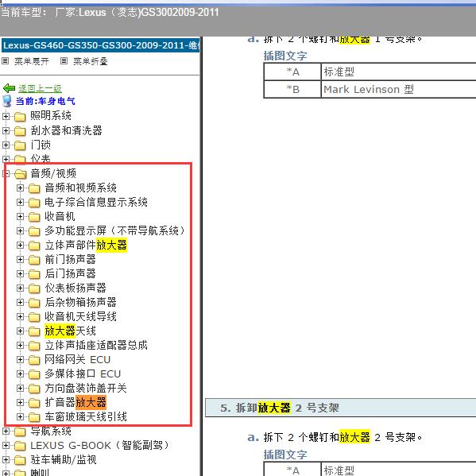The width and height of the screenshot is (476, 476).
Task: Open 驻车辅助/监视 tree item
Action: [x=63, y=460]
